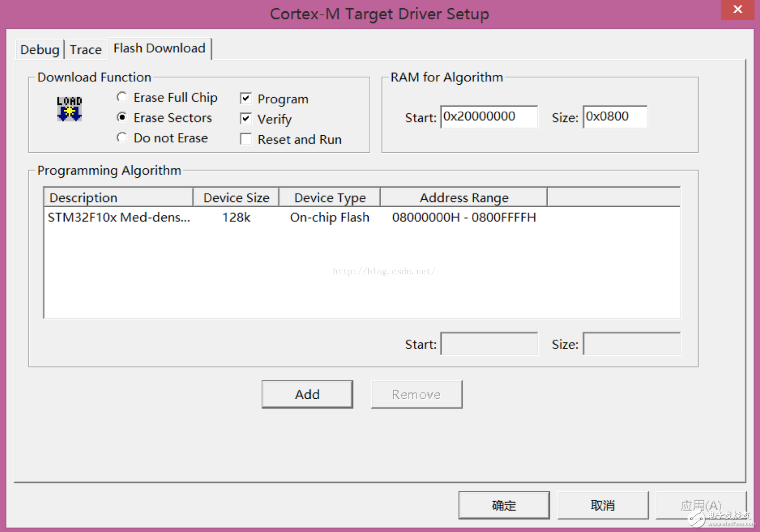Screen dimensions: 760x532
Task: Open the Trace tab
Action: pos(85,49)
